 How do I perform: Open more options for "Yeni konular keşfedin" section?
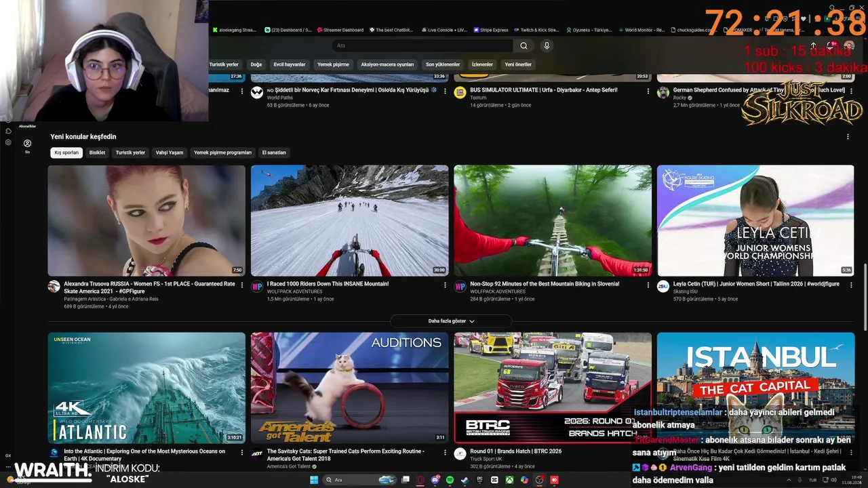(848, 137)
